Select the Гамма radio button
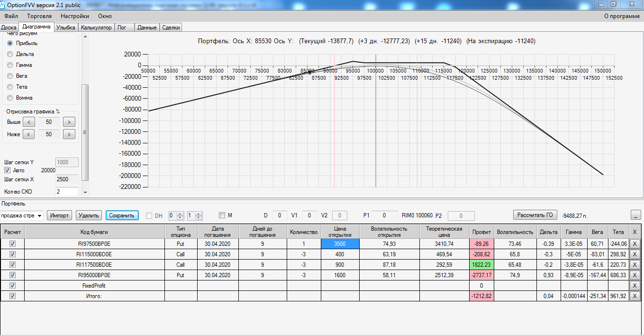Viewport: 644px width, 336px height. [10, 65]
